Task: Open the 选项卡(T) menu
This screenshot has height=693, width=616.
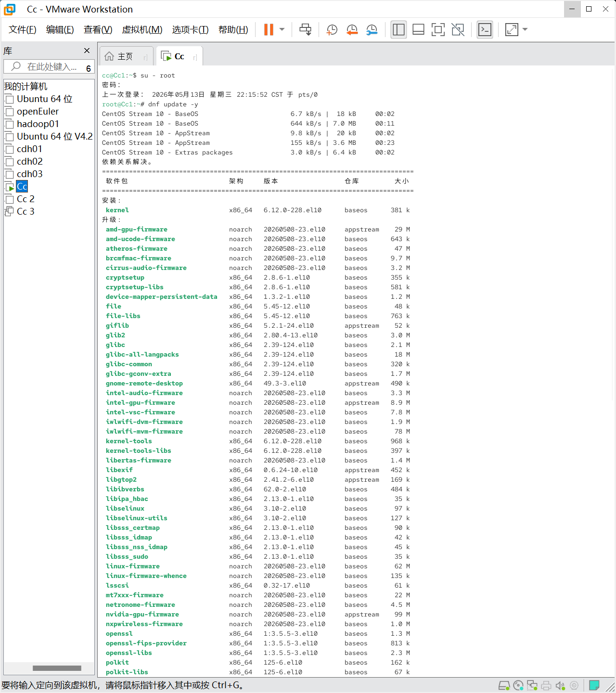Action: pyautogui.click(x=191, y=30)
